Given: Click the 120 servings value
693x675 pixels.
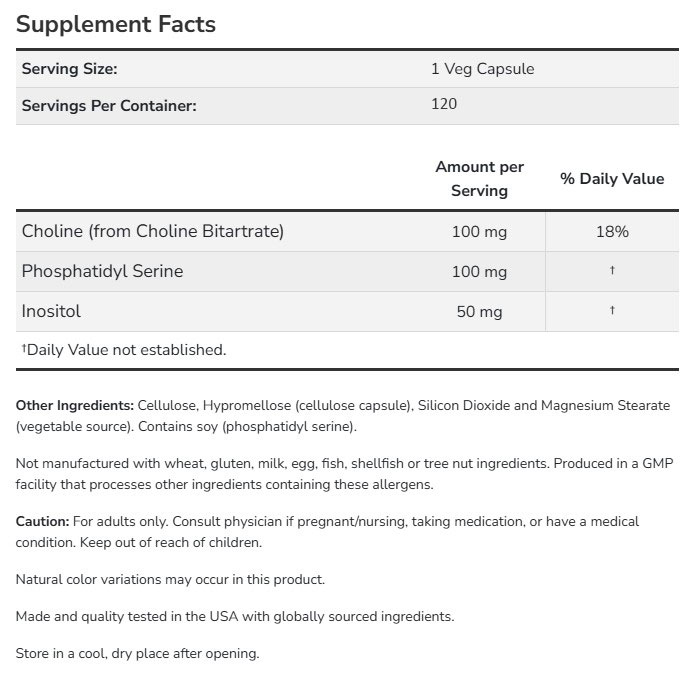Looking at the screenshot, I should coord(443,104).
